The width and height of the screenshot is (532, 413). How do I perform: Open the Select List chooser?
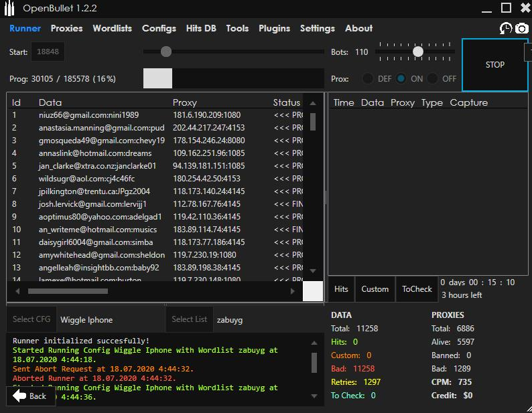coord(190,319)
